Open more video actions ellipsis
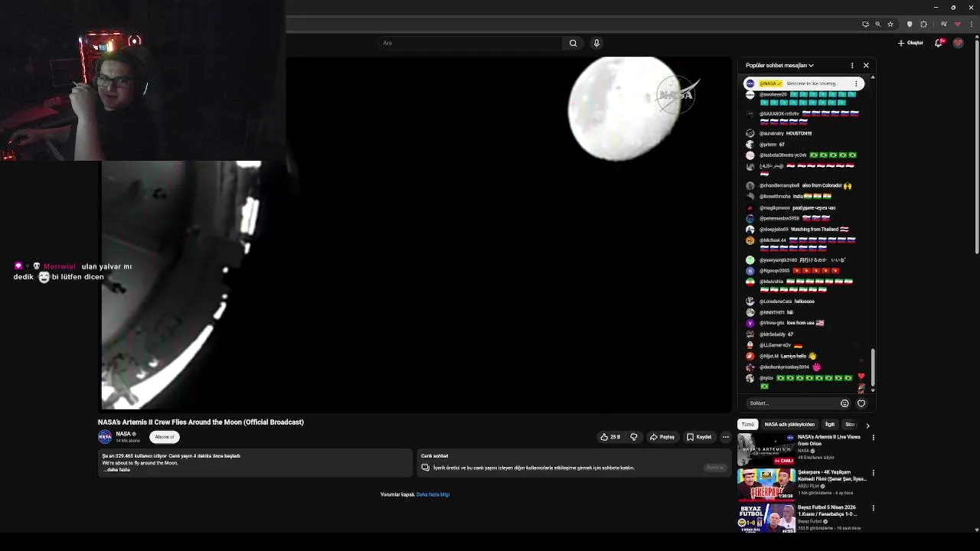The width and height of the screenshot is (980, 551). [x=725, y=437]
